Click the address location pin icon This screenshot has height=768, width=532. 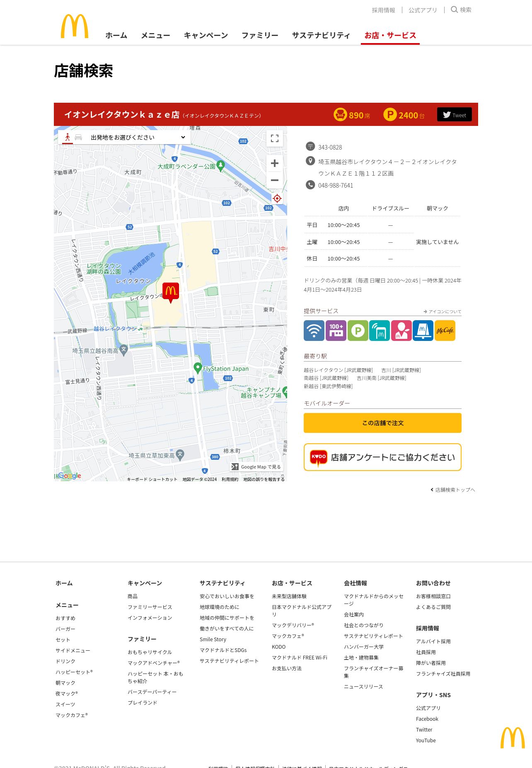310,161
